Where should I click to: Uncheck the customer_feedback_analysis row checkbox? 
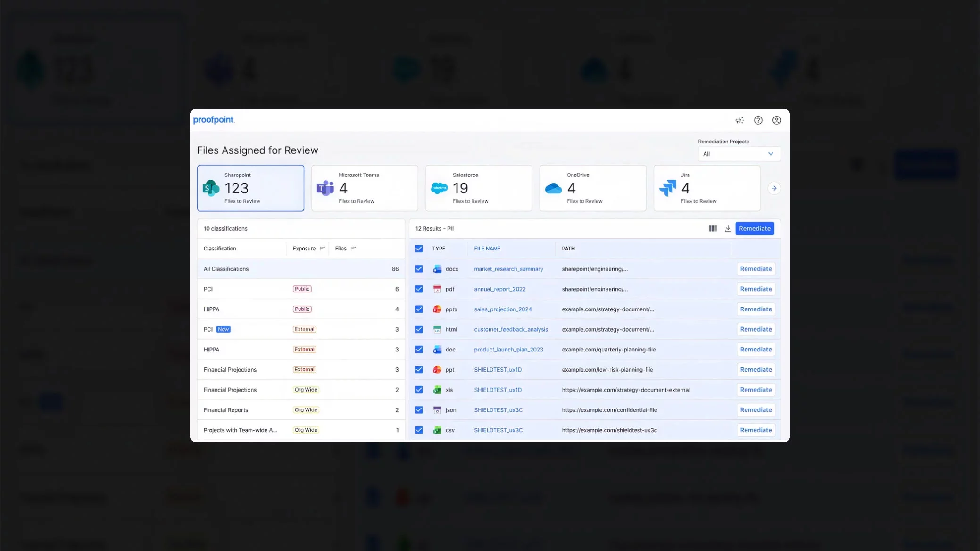419,329
